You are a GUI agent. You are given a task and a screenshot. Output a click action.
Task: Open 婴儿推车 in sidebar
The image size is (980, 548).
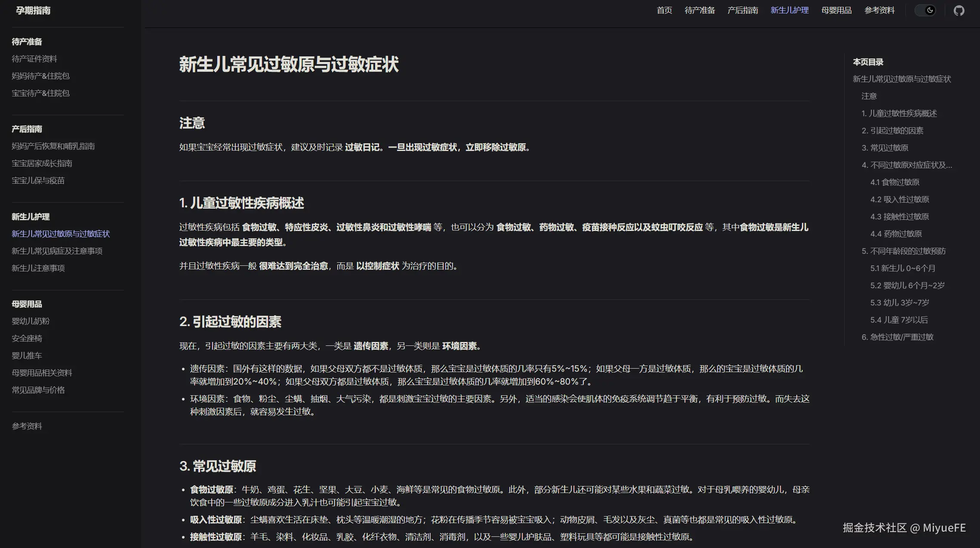tap(27, 355)
